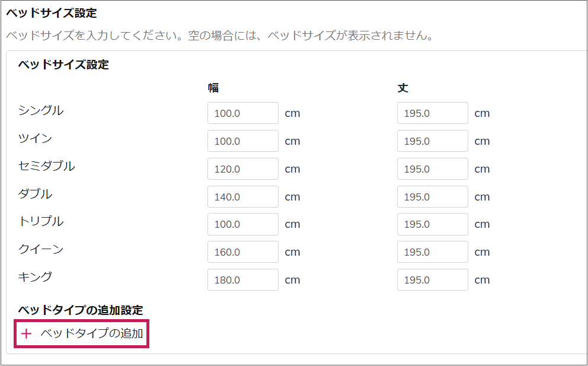Click the 幅 column header
Image resolution: width=588 pixels, height=366 pixels.
213,88
